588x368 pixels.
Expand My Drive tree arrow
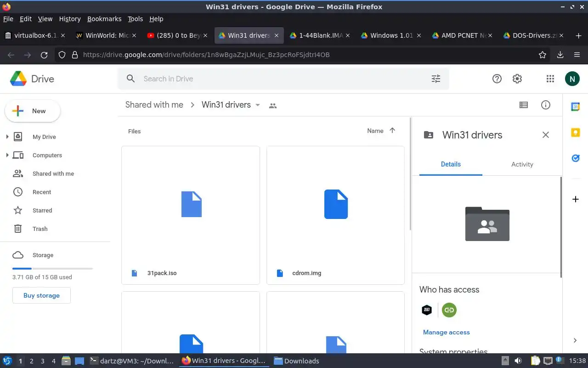click(7, 137)
